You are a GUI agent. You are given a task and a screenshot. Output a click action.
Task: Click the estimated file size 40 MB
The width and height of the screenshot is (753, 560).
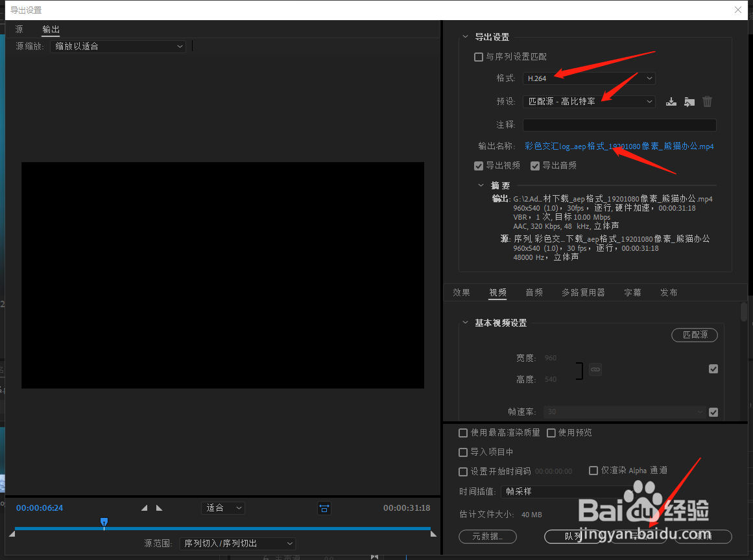tap(532, 515)
